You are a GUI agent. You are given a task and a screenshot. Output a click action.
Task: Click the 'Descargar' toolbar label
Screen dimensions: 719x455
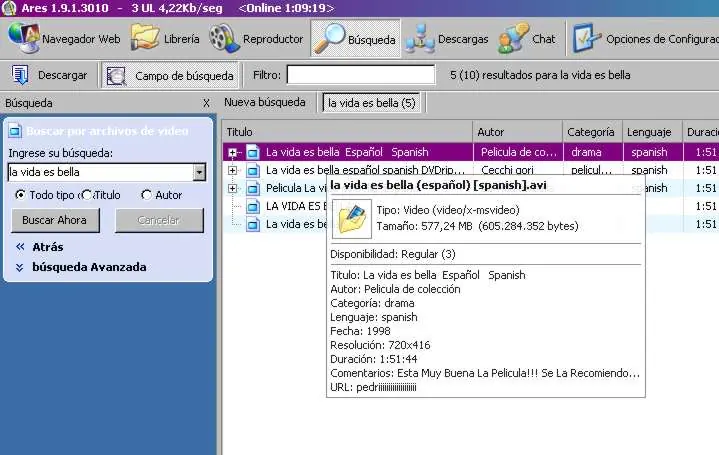62,75
